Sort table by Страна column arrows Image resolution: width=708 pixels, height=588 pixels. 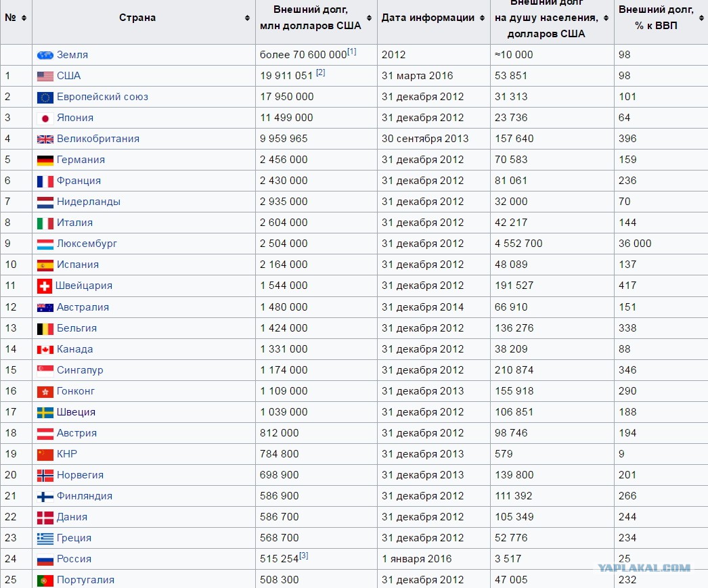coord(248,18)
